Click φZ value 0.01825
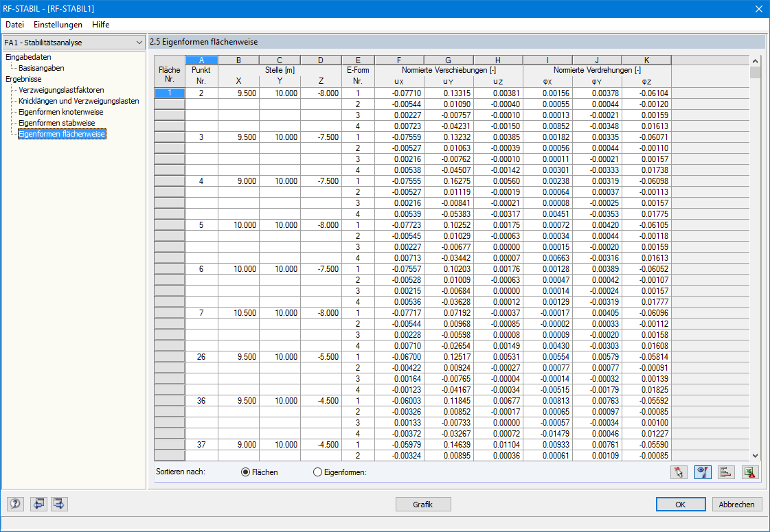This screenshot has width=770, height=532. coord(646,390)
